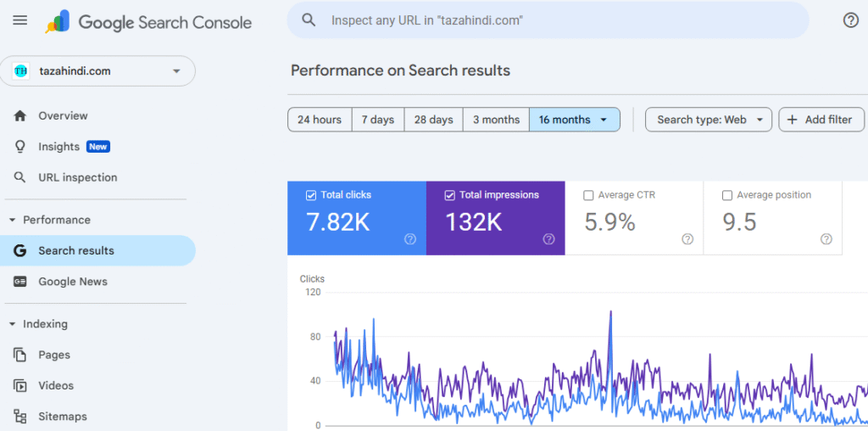868x431 pixels.
Task: Click the URL inspection magnifier icon
Action: pyautogui.click(x=20, y=178)
